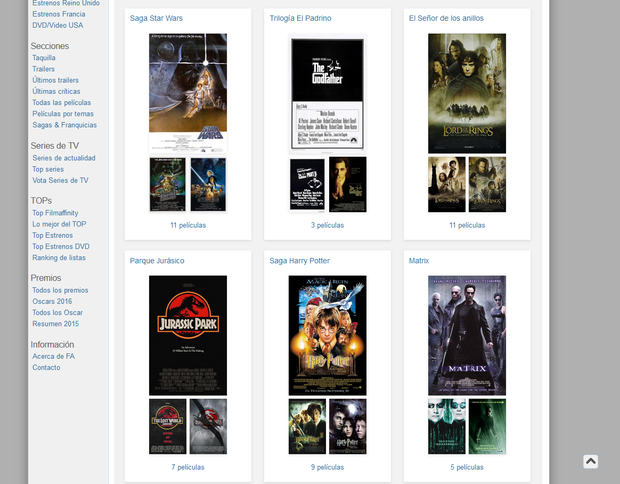The width and height of the screenshot is (620, 484).
Task: Go to Trailers section
Action: (43, 69)
